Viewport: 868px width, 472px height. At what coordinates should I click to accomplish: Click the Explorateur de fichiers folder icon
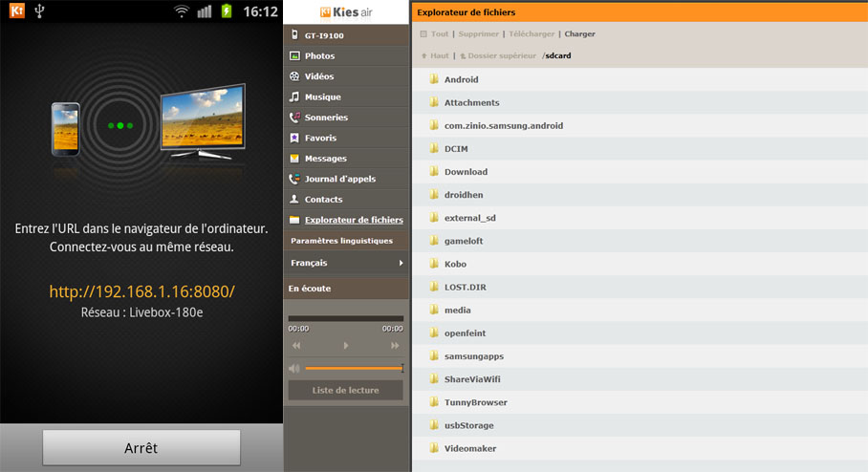click(294, 220)
